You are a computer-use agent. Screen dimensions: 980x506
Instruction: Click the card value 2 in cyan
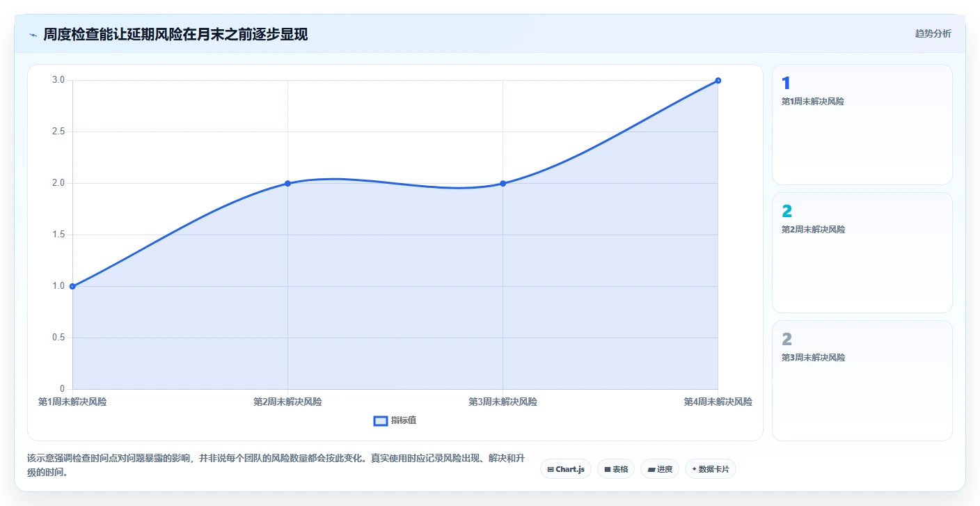coord(787,211)
